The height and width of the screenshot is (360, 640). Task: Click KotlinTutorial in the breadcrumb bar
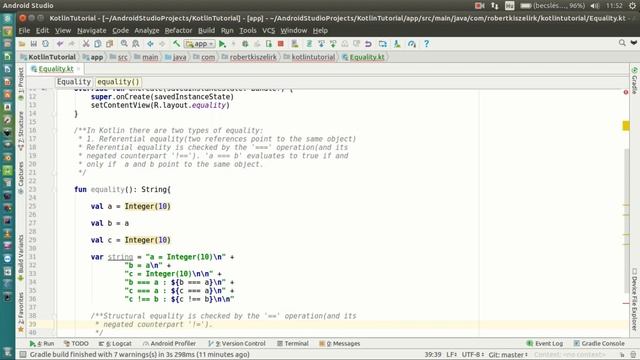[48, 57]
